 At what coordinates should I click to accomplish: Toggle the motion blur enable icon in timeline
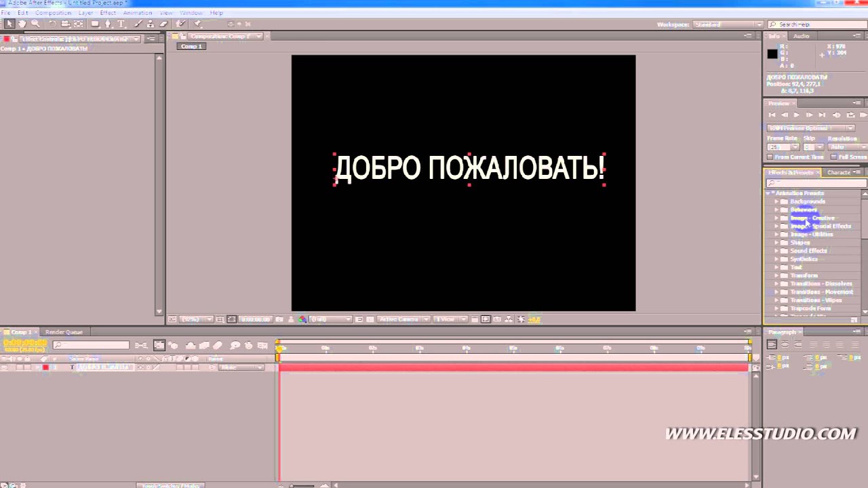[218, 345]
